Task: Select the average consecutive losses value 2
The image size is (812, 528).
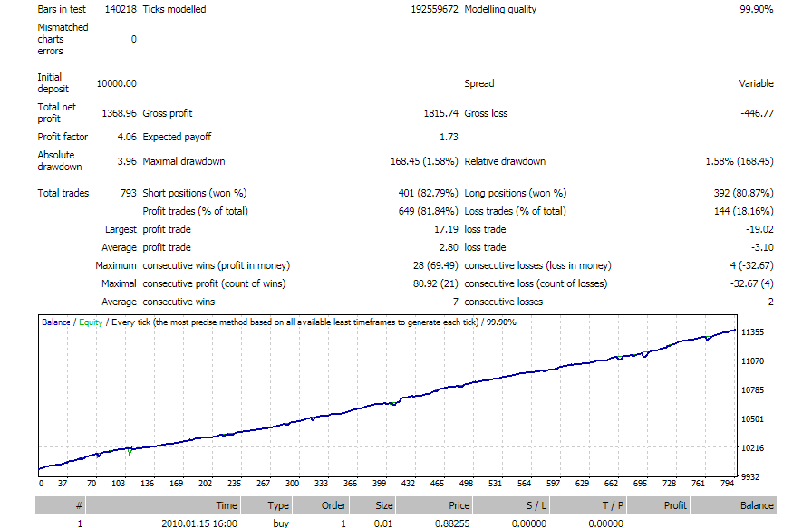Action: (x=770, y=302)
